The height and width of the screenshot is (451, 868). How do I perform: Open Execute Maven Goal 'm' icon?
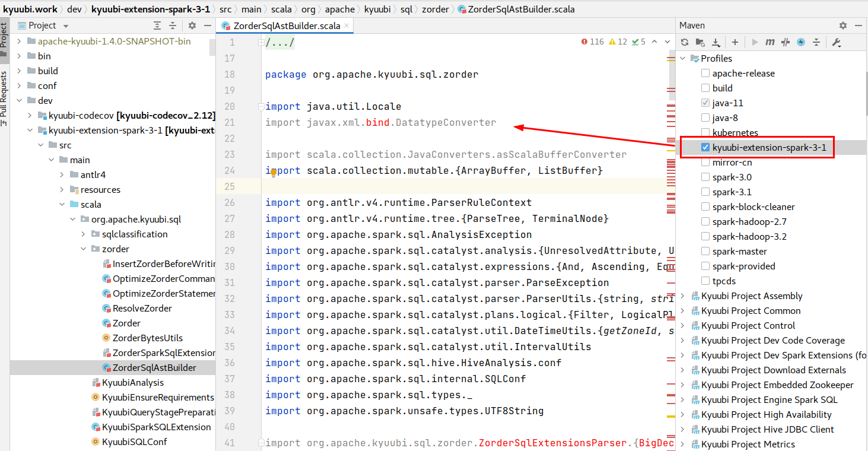770,42
